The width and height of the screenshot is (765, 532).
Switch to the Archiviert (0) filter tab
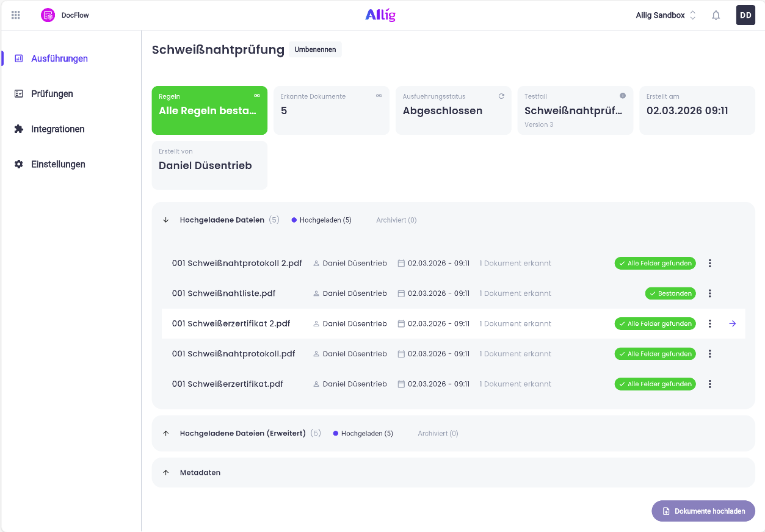point(396,220)
